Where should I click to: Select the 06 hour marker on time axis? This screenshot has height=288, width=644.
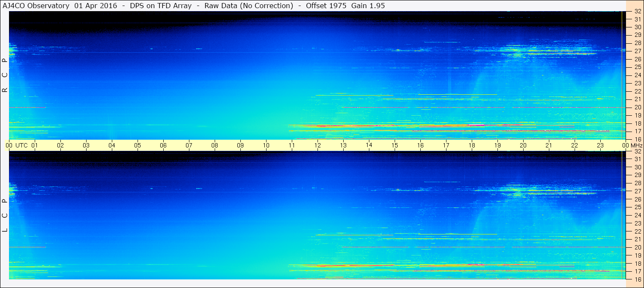pyautogui.click(x=163, y=145)
